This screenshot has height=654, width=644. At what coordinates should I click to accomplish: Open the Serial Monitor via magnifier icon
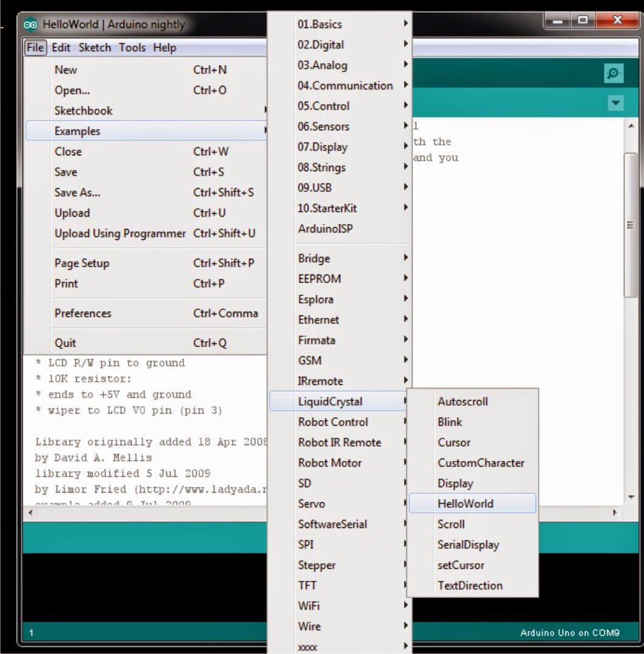click(x=613, y=73)
